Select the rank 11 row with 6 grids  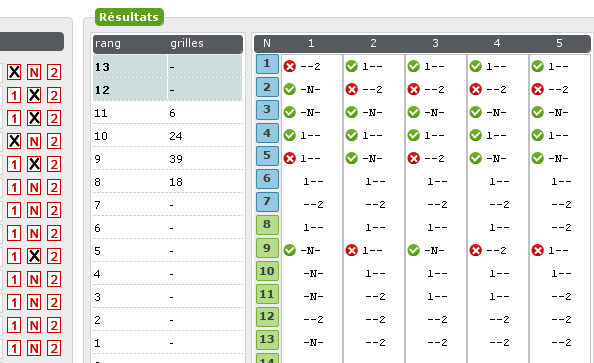click(x=168, y=113)
